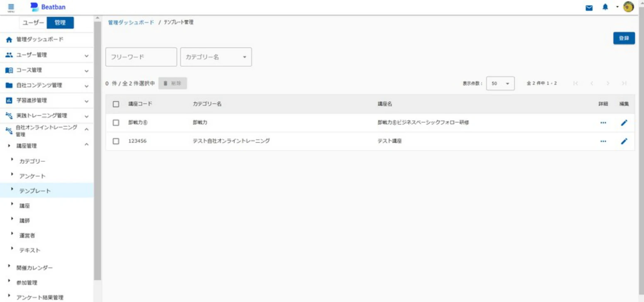Viewport: 644px width, 302px height.
Task: Click the ユーザー管理 people icon
Action: click(9, 55)
